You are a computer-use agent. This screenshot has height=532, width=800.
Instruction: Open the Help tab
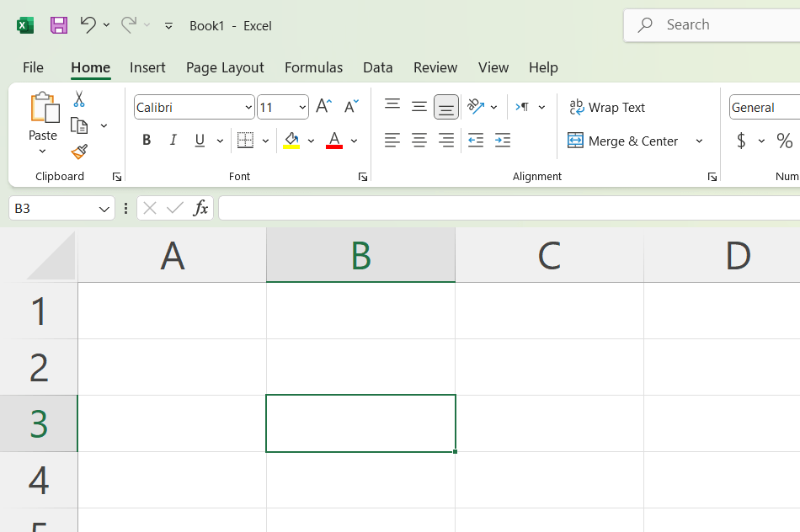[x=543, y=67]
